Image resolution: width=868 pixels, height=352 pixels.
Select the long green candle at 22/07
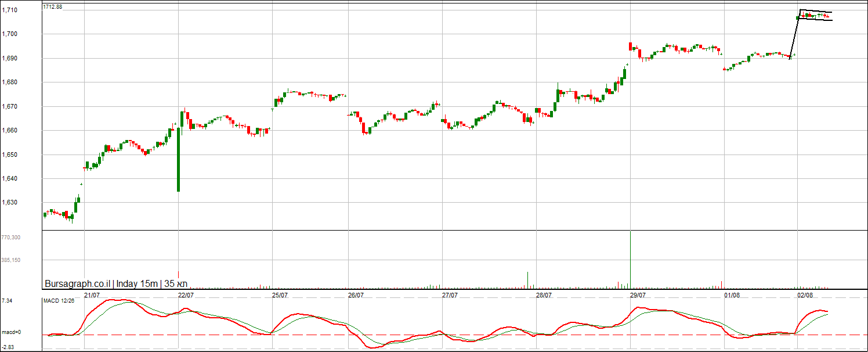click(x=178, y=160)
